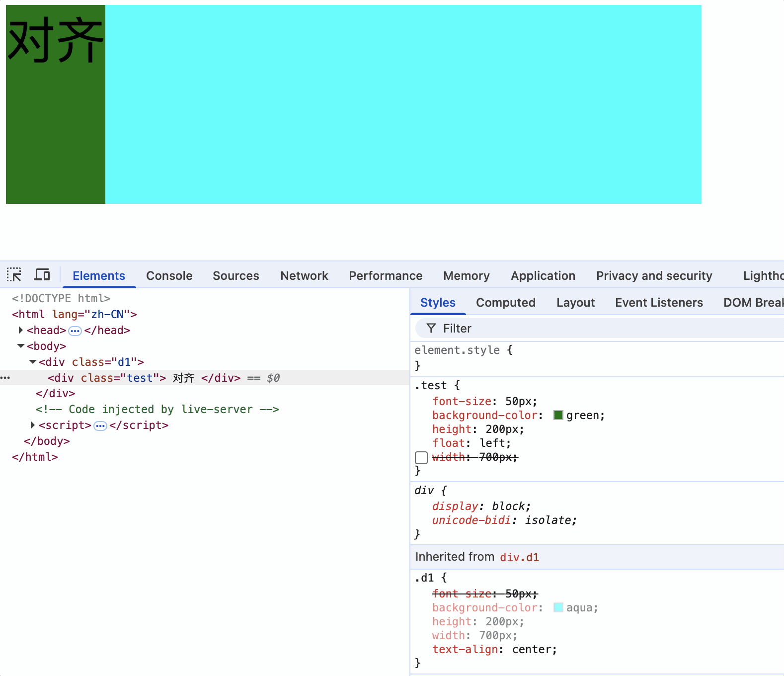
Task: Open the three-dot actions next to selected node
Action: (5, 378)
